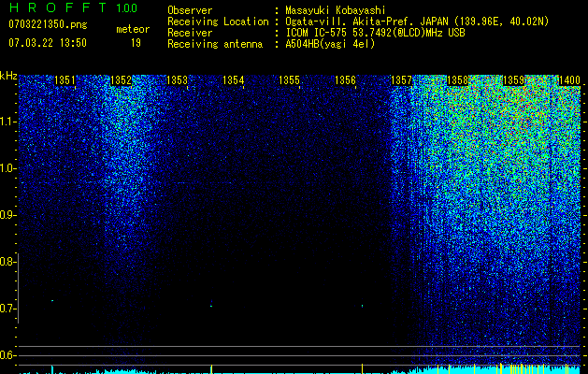The image size is (588, 374).
Task: Click the 1358 time marker
Action: point(458,80)
